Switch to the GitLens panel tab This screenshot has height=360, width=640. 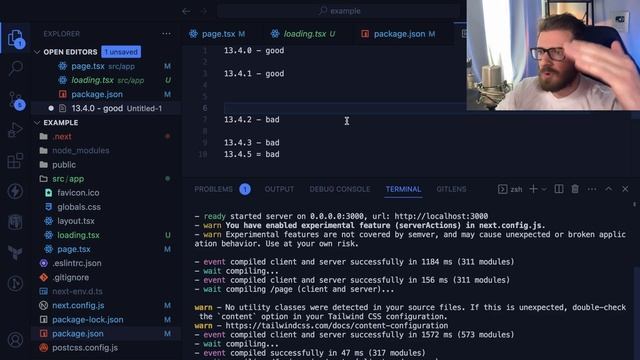[x=451, y=189]
